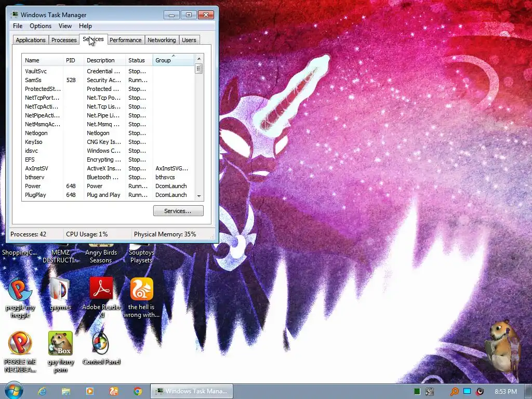This screenshot has height=399, width=532.
Task: Select the Angry Birds Seasons shortcut label
Action: pyautogui.click(x=101, y=256)
